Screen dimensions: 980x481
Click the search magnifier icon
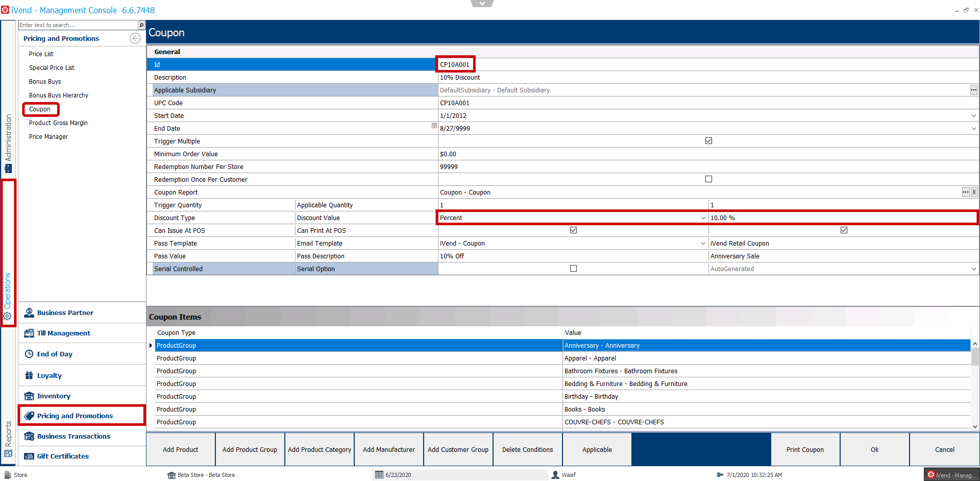click(141, 25)
